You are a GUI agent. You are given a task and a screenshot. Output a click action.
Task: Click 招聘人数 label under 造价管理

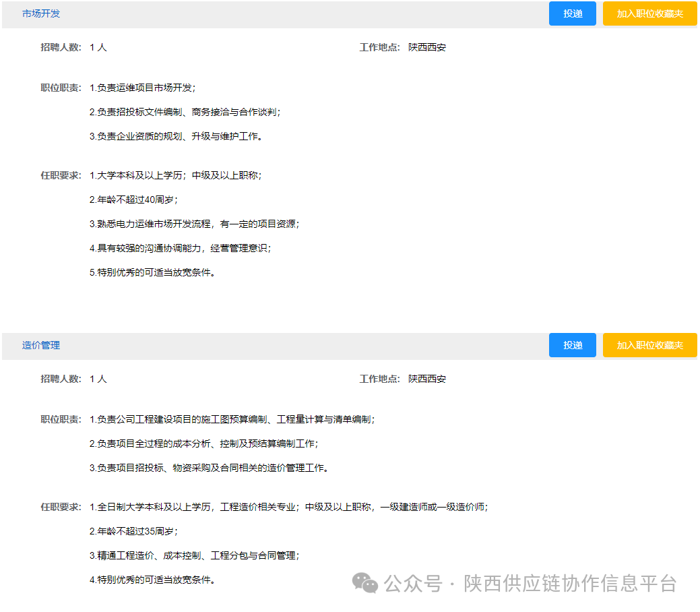click(61, 379)
